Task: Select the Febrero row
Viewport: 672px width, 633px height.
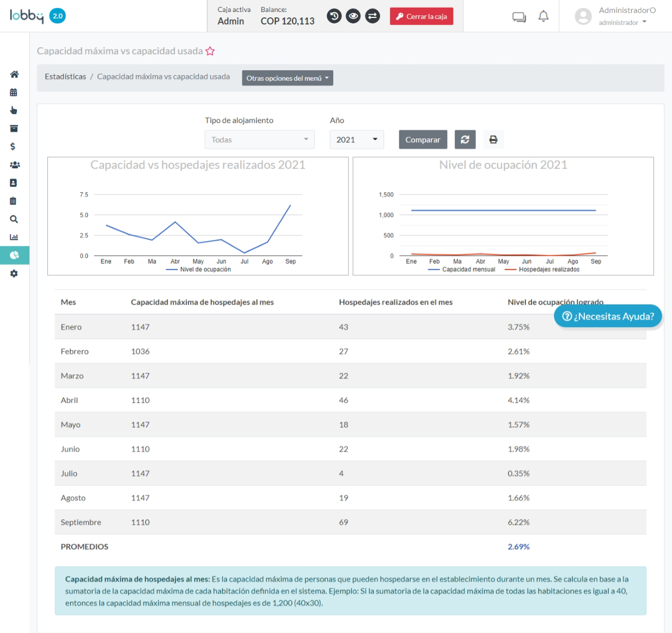Action: (350, 351)
